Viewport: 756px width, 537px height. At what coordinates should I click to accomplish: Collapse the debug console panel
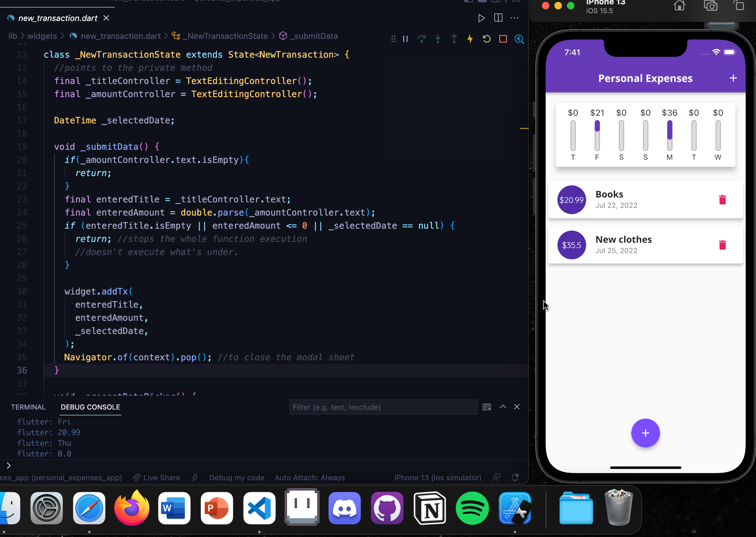click(x=503, y=407)
